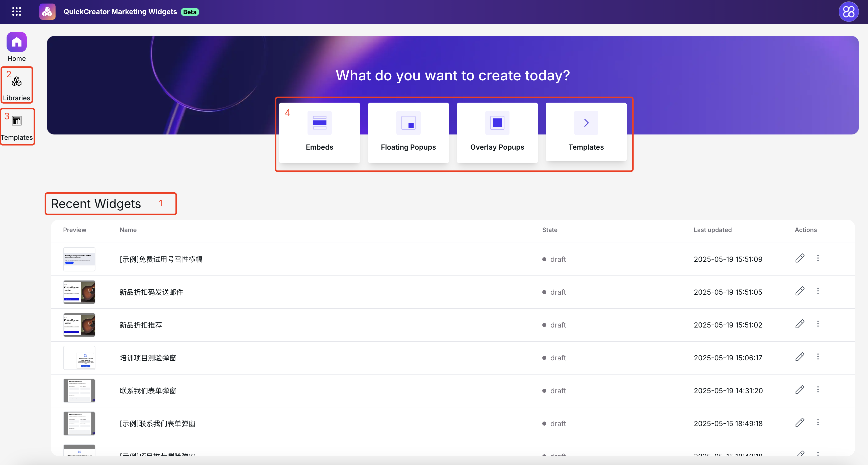
Task: Open the user profile avatar
Action: click(848, 12)
